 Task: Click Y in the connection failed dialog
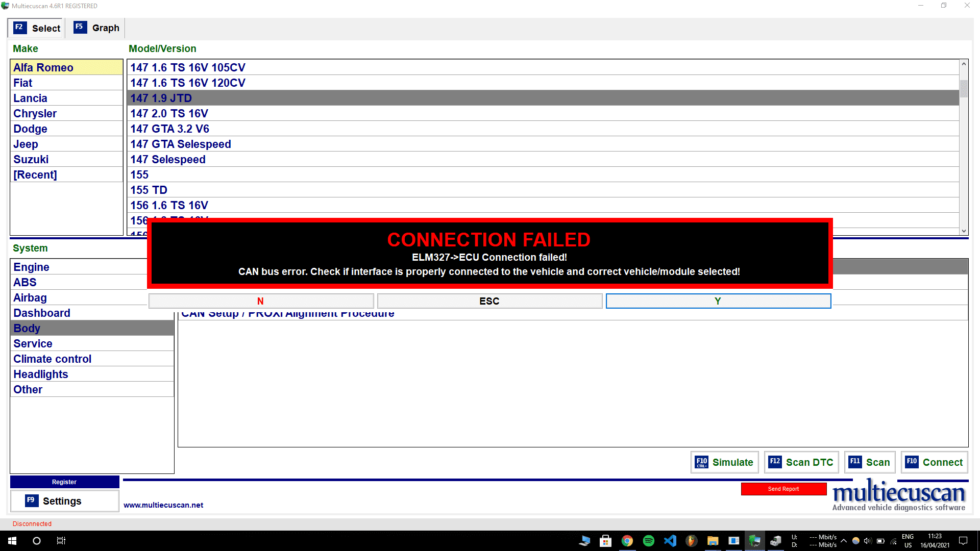[718, 301]
